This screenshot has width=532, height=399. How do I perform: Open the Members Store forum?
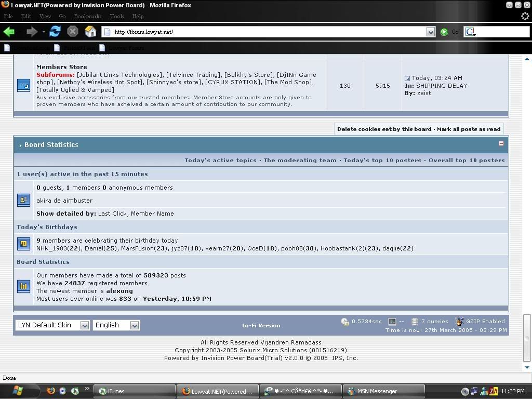tap(61, 67)
